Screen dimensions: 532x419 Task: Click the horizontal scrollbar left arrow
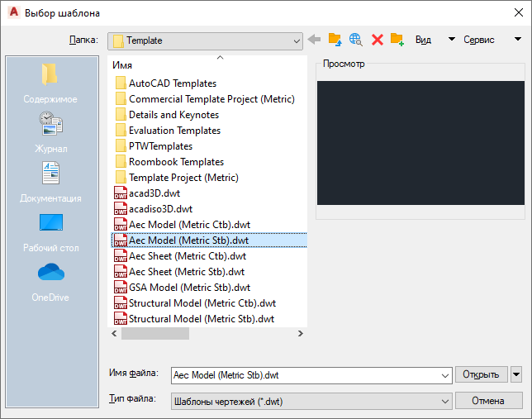tap(114, 333)
